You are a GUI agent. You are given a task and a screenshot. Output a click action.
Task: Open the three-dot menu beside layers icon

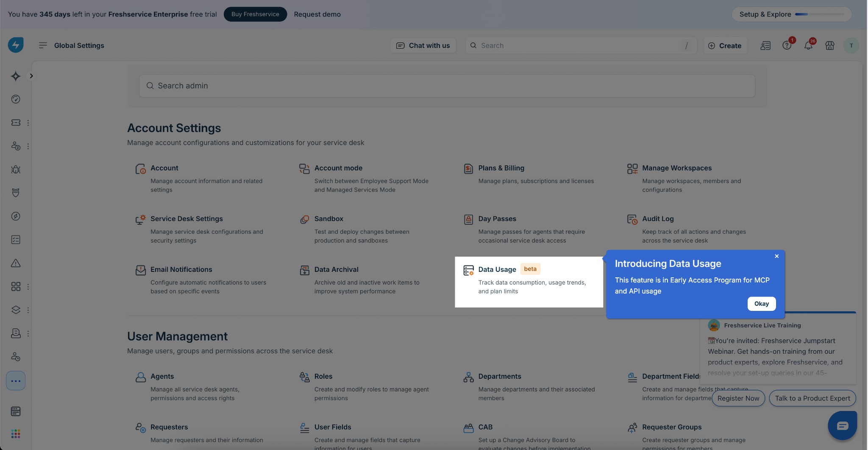pyautogui.click(x=28, y=310)
